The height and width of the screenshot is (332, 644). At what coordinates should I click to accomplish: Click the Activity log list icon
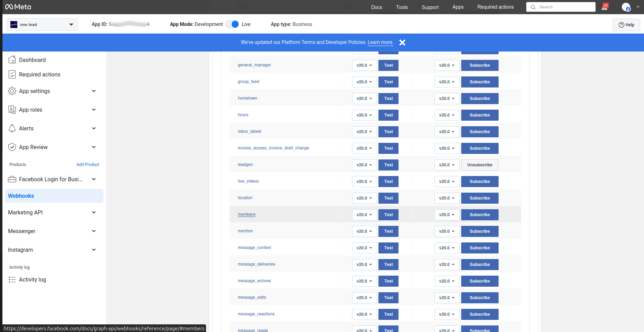click(x=12, y=279)
